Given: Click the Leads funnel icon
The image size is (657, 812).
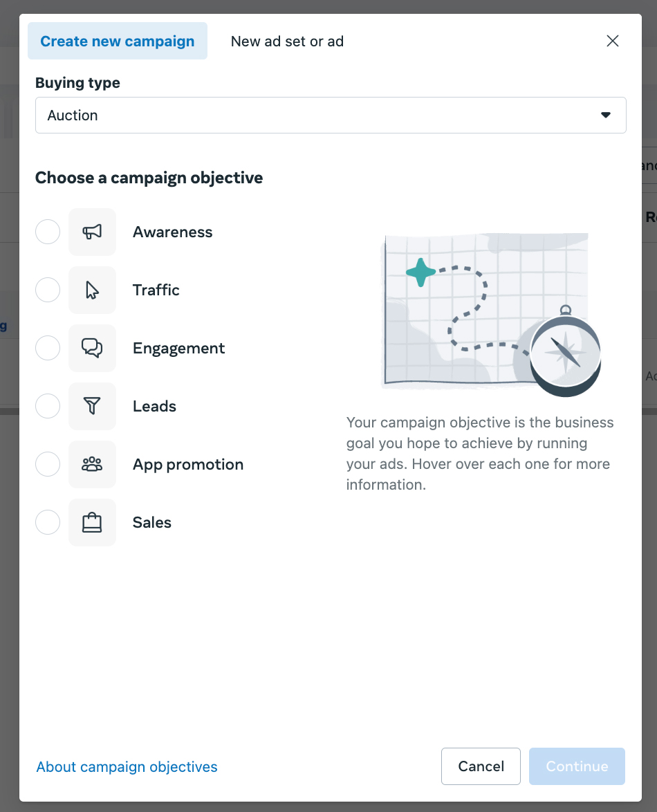Looking at the screenshot, I should pos(92,407).
